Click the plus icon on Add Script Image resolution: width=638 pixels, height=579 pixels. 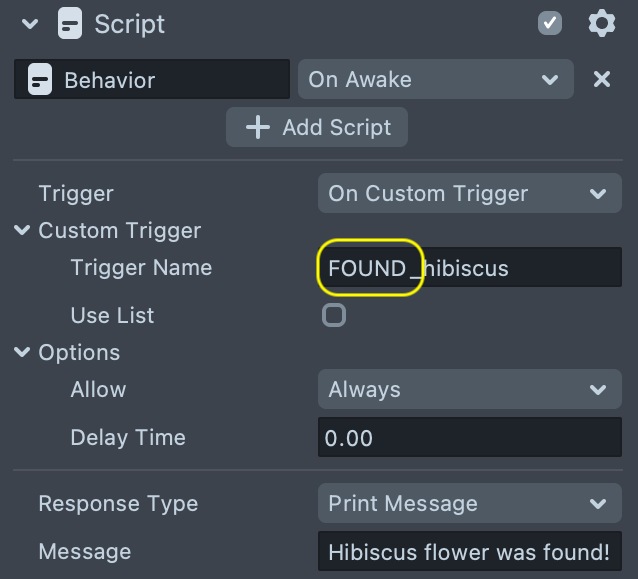pos(258,128)
